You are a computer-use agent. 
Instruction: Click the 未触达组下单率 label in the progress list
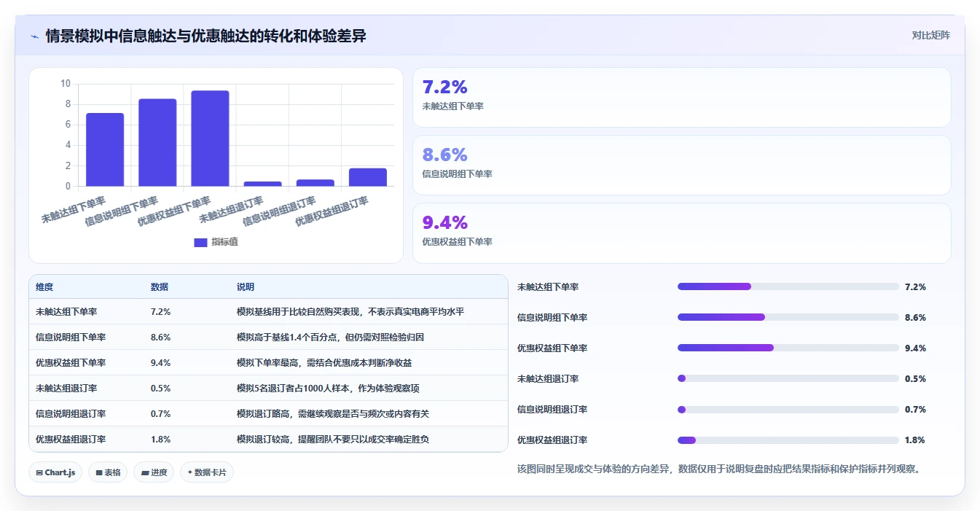(x=548, y=286)
